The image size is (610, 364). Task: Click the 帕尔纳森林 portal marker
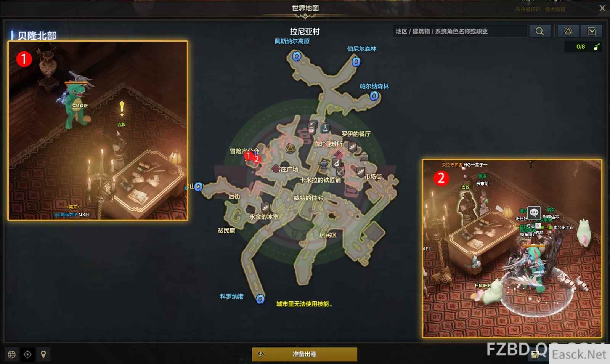click(x=374, y=96)
